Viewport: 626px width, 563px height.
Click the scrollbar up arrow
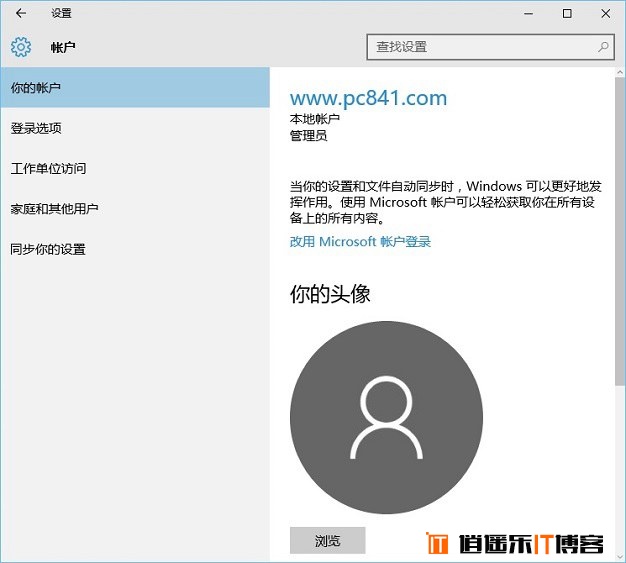pos(620,73)
